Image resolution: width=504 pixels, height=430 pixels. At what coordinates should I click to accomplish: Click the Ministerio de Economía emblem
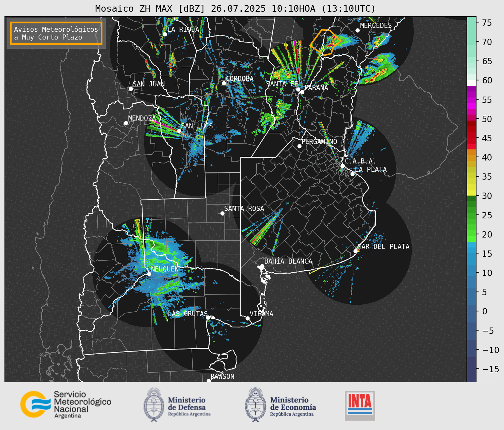(x=256, y=405)
